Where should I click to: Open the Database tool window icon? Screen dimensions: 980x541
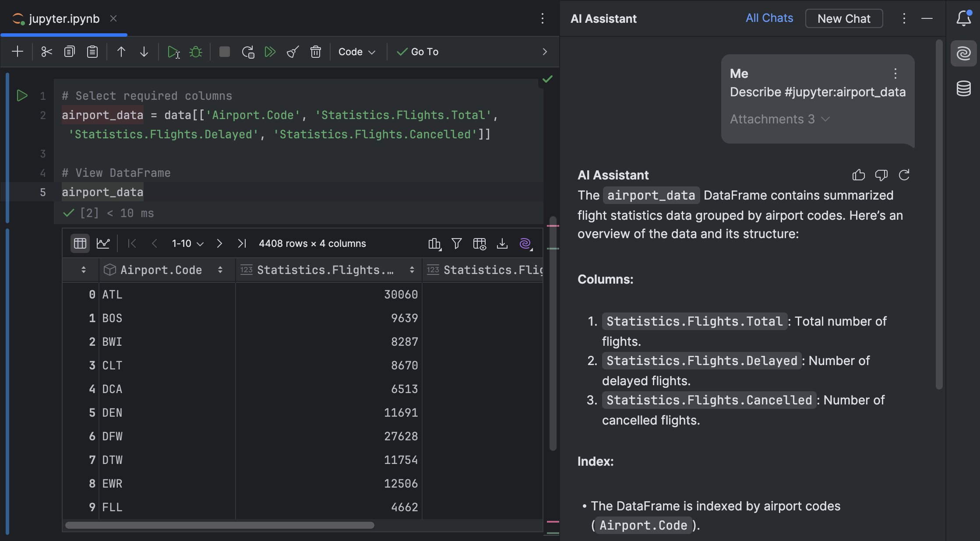[x=963, y=88]
